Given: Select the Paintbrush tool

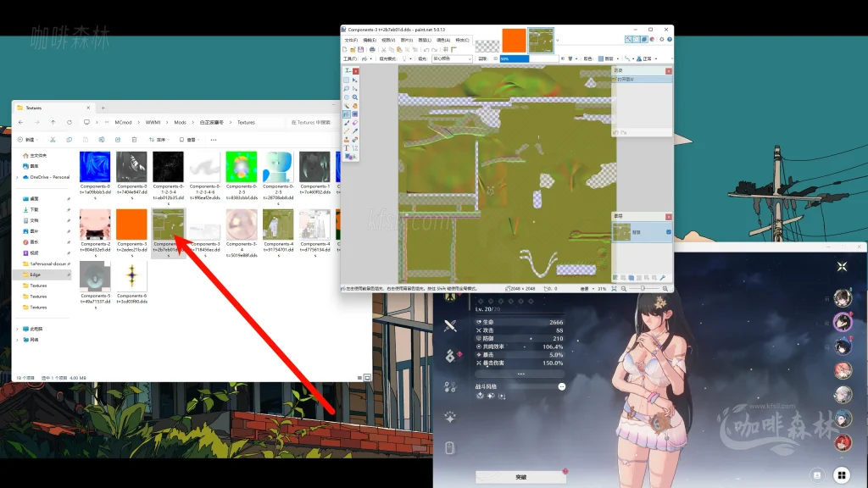Looking at the screenshot, I should pos(347,123).
